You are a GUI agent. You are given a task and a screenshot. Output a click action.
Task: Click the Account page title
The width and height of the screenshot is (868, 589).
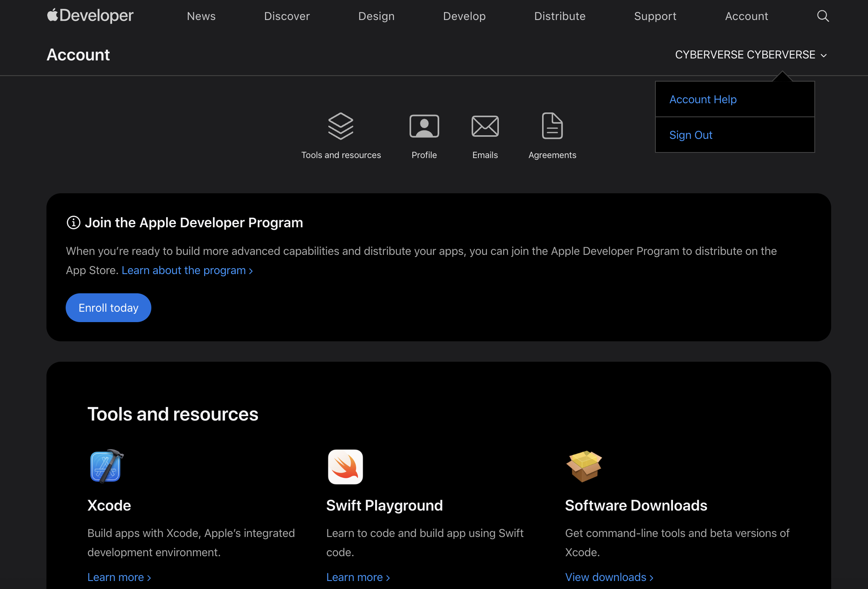point(78,55)
